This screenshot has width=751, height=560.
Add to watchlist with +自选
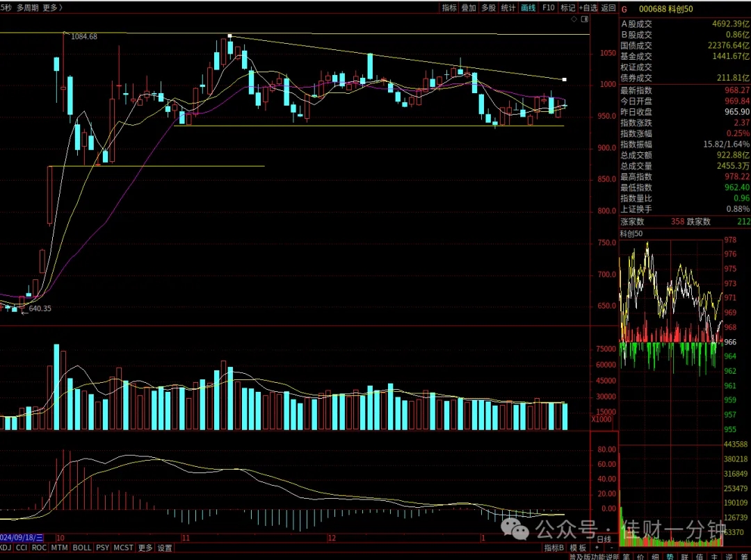[x=588, y=8]
